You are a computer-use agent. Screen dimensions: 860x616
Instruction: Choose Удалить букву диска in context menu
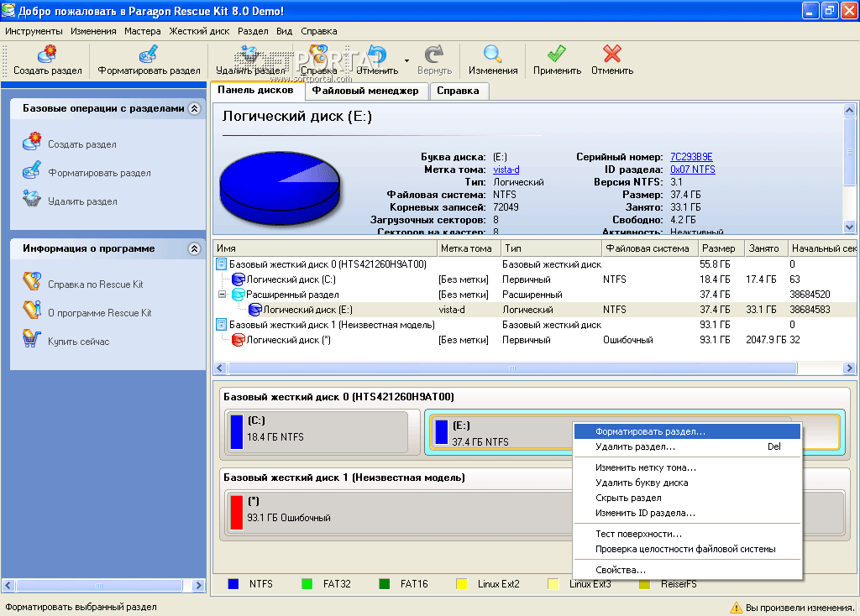[x=687, y=483]
